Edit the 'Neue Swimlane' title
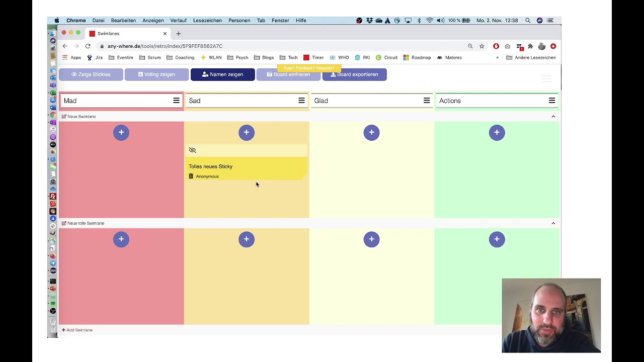644x362 pixels. 64,117
